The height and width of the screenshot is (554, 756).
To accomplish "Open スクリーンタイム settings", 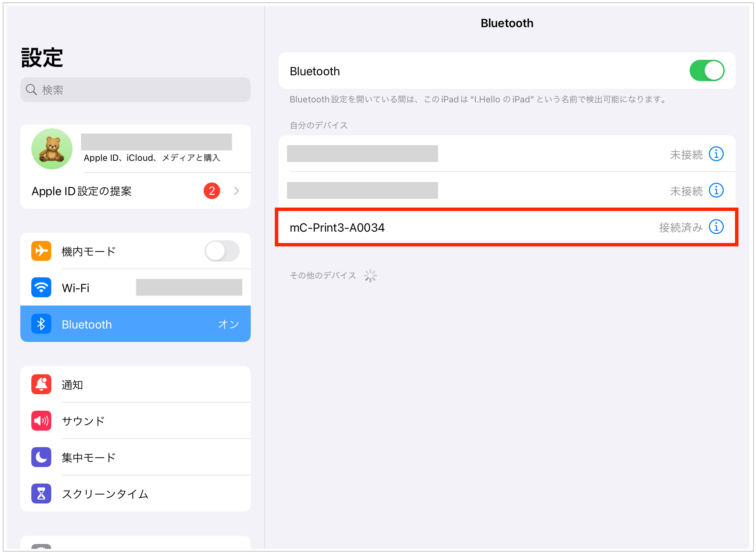I will (136, 494).
